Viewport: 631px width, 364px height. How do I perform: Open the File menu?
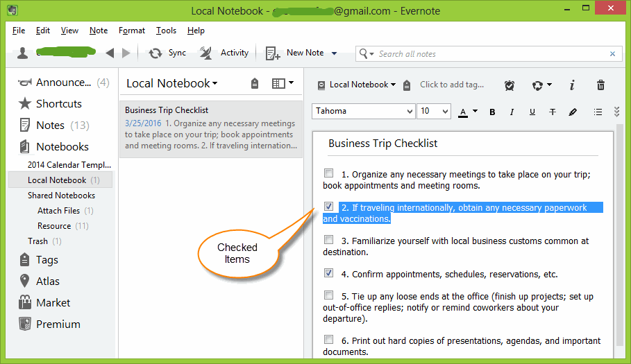tap(19, 31)
